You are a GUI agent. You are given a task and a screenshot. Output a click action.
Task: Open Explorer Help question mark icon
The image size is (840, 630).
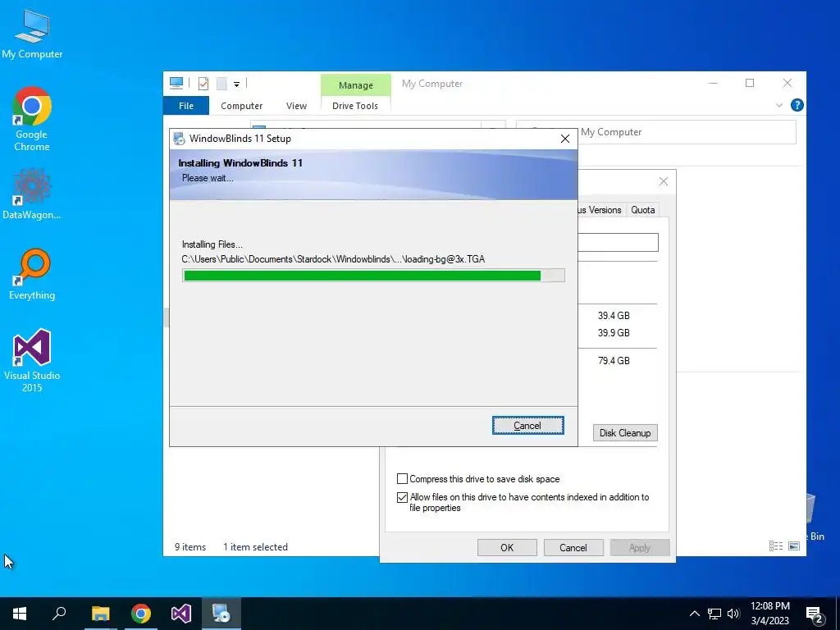pyautogui.click(x=797, y=105)
